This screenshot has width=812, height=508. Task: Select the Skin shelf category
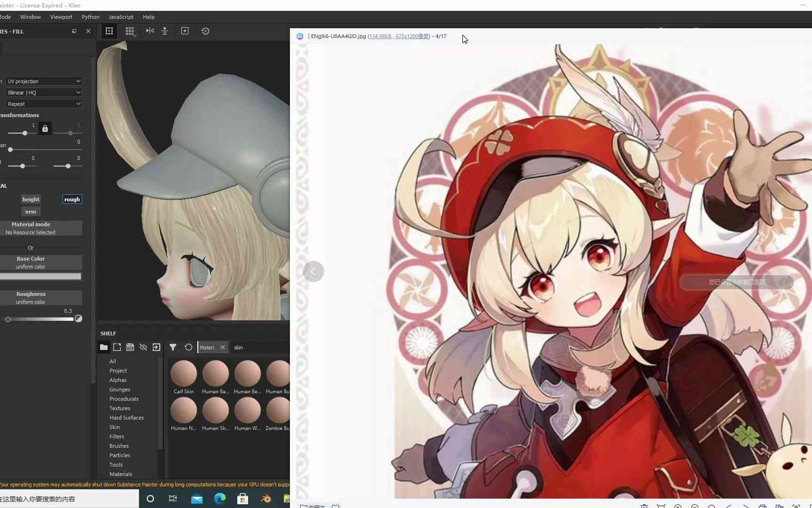(115, 427)
